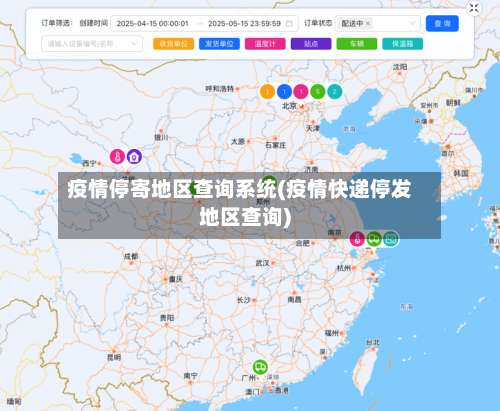Click the 杭州 city label

[344, 268]
